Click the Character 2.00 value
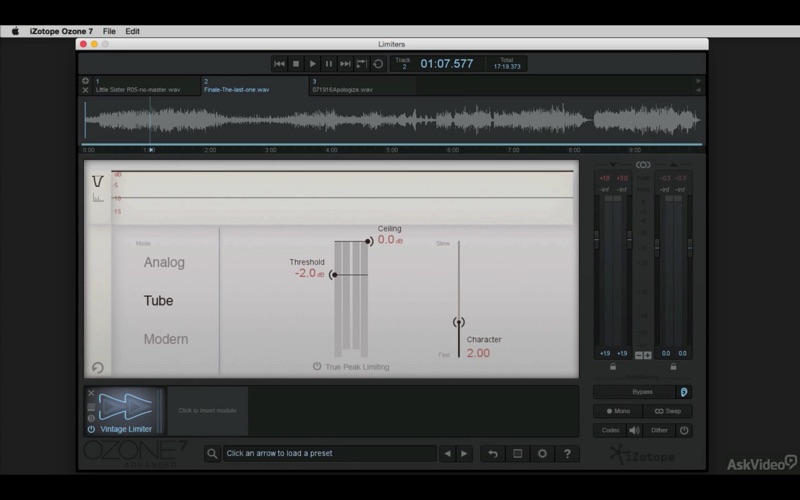Screen dimensions: 800x500 pyautogui.click(x=478, y=353)
